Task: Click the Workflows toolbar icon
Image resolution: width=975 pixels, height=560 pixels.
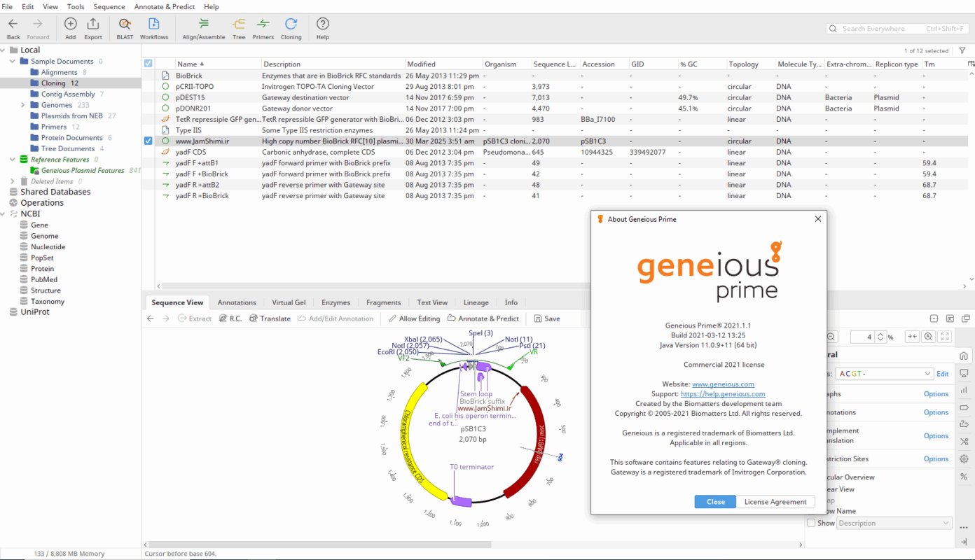Action: [x=154, y=29]
